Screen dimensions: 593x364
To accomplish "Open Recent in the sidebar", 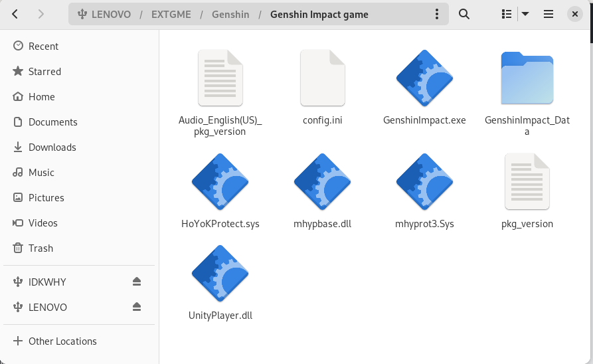I will tap(79, 46).
